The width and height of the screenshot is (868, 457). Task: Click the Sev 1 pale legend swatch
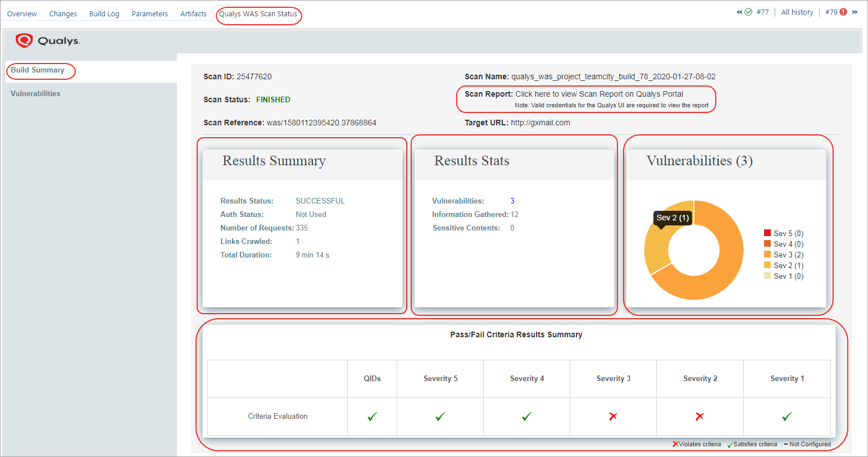[x=767, y=275]
